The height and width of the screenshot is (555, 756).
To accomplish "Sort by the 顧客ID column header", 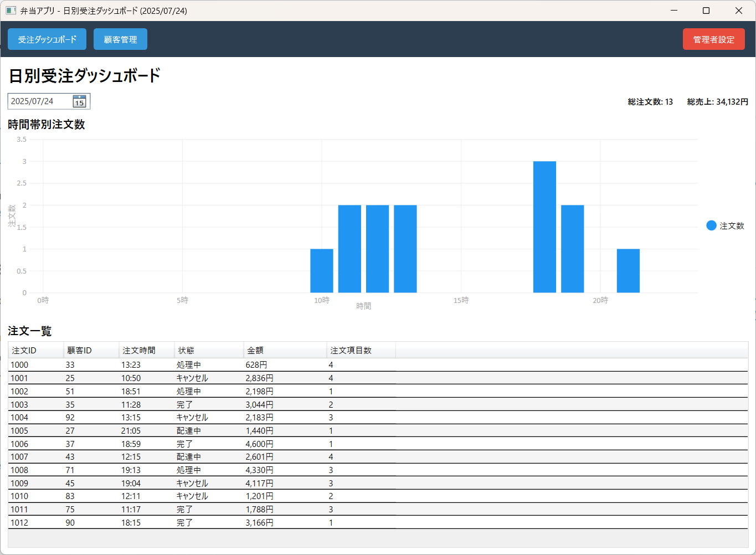I will 91,351.
